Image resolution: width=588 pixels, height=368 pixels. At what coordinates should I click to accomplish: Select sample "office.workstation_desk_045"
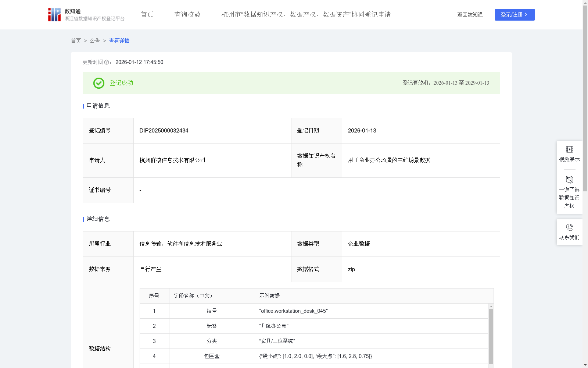click(x=293, y=311)
